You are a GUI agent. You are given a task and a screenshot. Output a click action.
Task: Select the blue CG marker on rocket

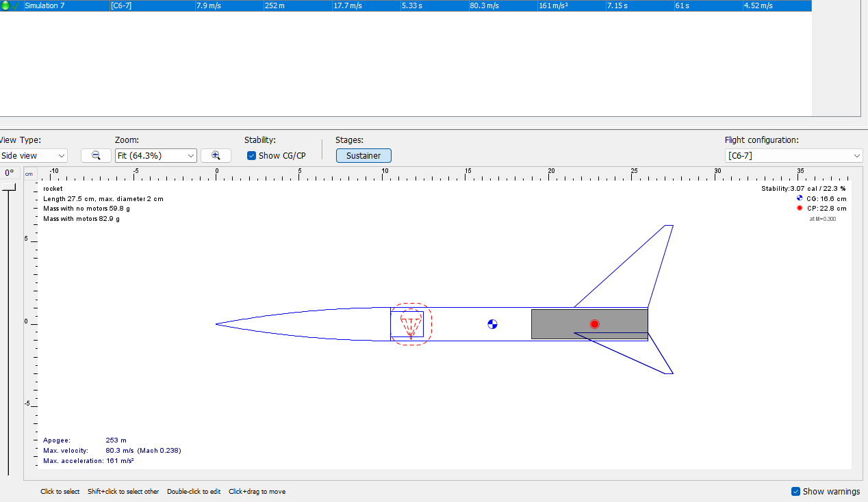492,324
